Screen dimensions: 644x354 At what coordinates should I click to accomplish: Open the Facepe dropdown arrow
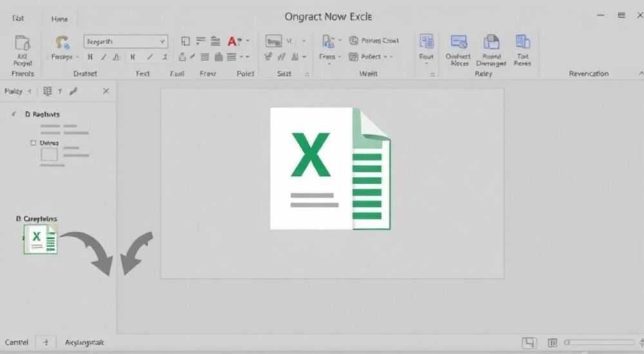click(x=77, y=57)
